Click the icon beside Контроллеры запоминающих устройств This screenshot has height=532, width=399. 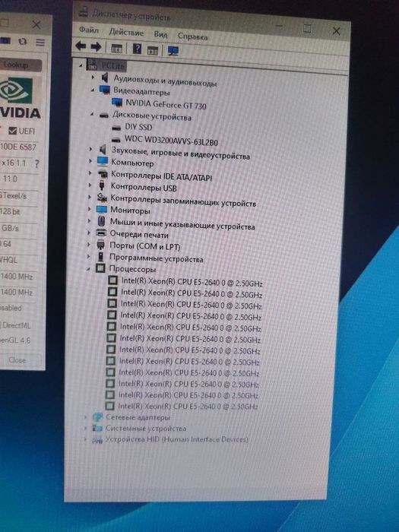pos(102,197)
